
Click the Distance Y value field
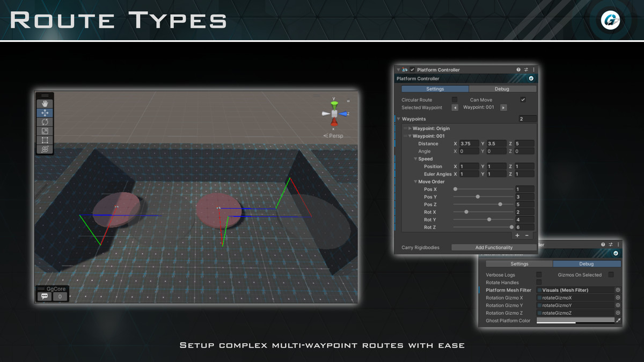pos(496,144)
